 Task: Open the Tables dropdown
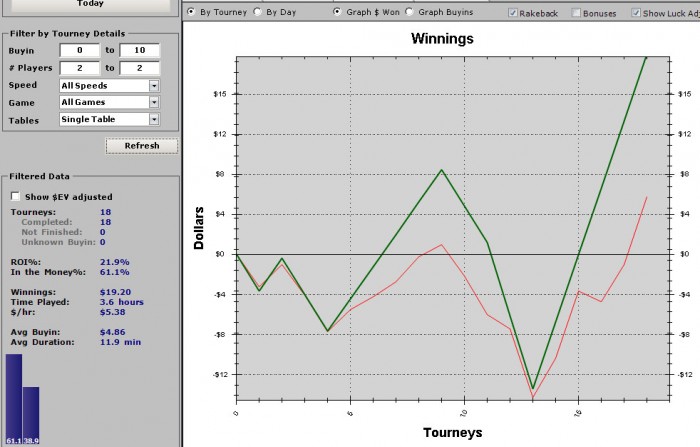click(110, 119)
